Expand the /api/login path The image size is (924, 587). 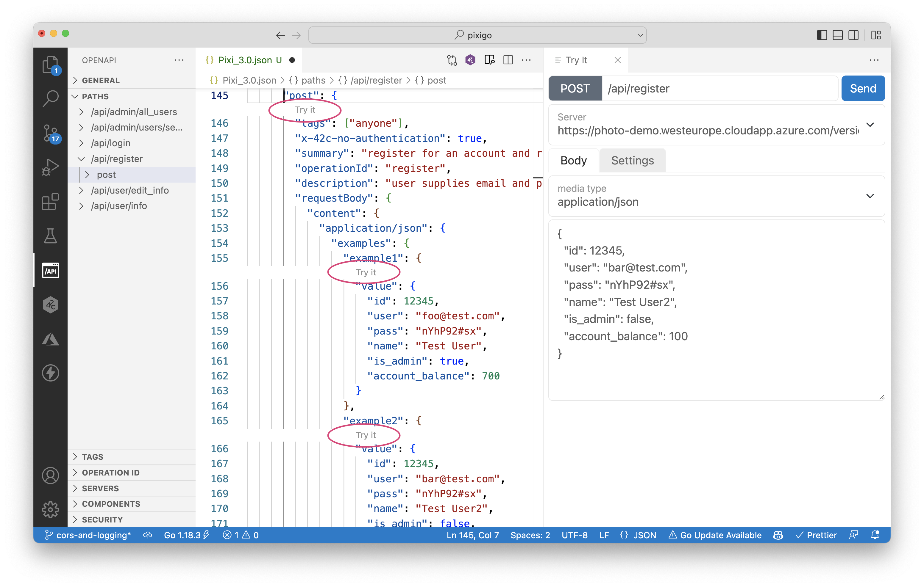(110, 143)
